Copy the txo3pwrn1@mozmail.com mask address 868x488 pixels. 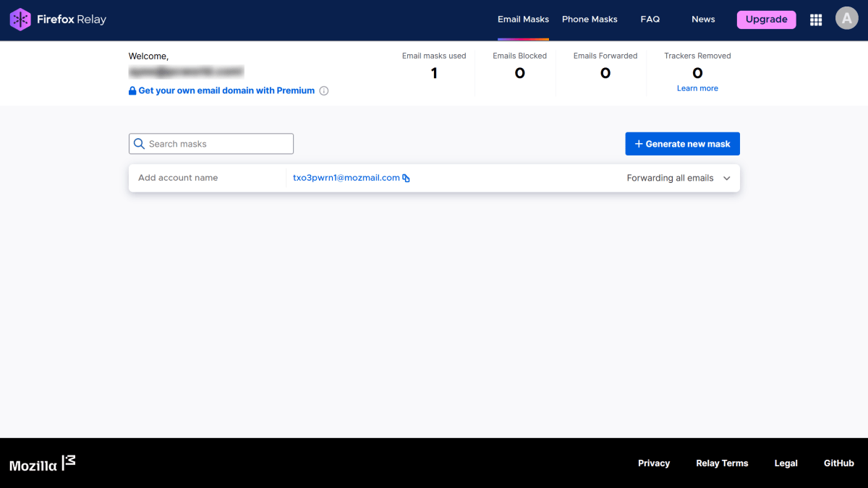[x=406, y=178]
